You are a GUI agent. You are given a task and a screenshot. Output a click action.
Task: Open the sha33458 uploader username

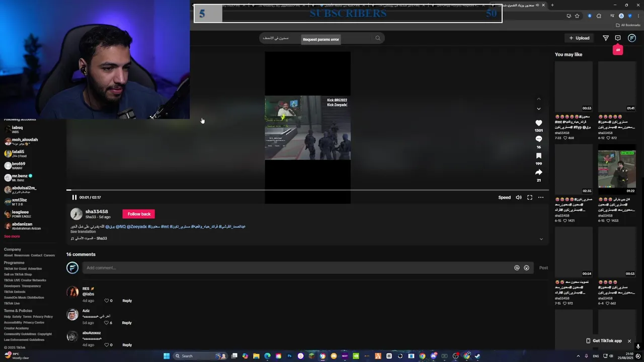pyautogui.click(x=97, y=212)
